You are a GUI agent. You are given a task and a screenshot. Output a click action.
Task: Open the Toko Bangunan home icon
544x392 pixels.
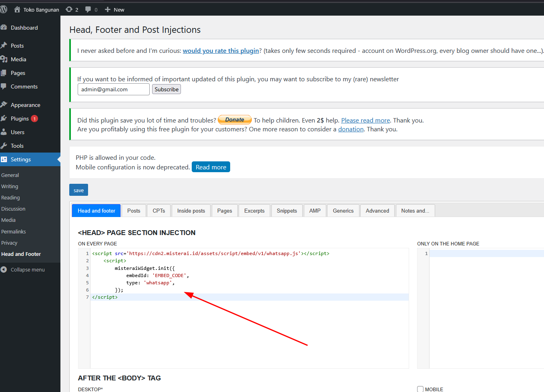coord(17,10)
